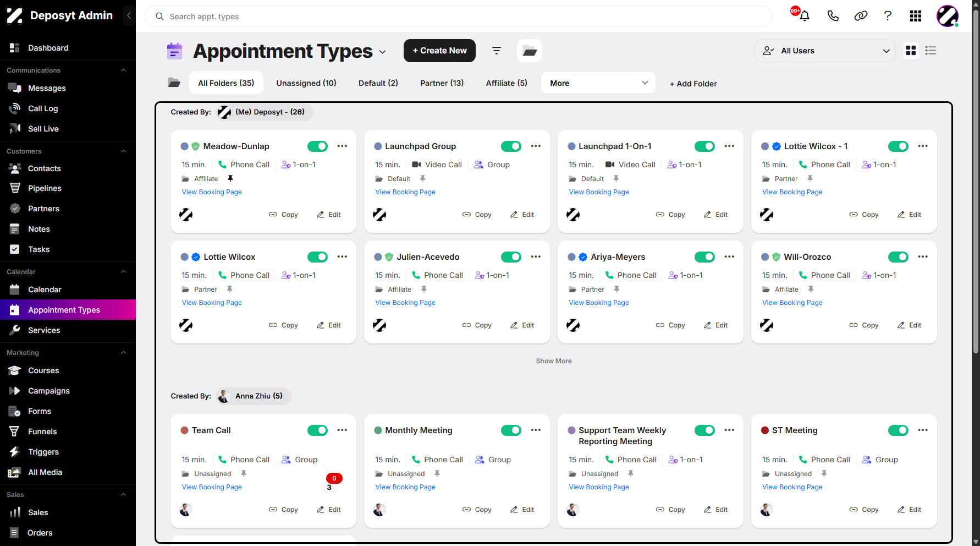
Task: Disable Lottie Wilcox - 1 switch
Action: tap(898, 146)
